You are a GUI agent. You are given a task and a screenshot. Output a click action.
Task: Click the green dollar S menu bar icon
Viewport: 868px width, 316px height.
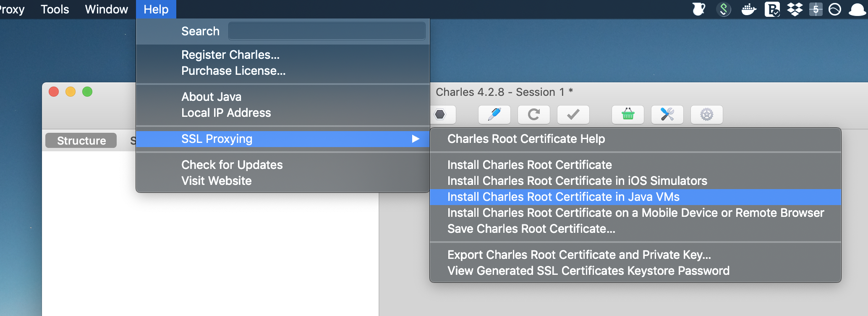(724, 9)
